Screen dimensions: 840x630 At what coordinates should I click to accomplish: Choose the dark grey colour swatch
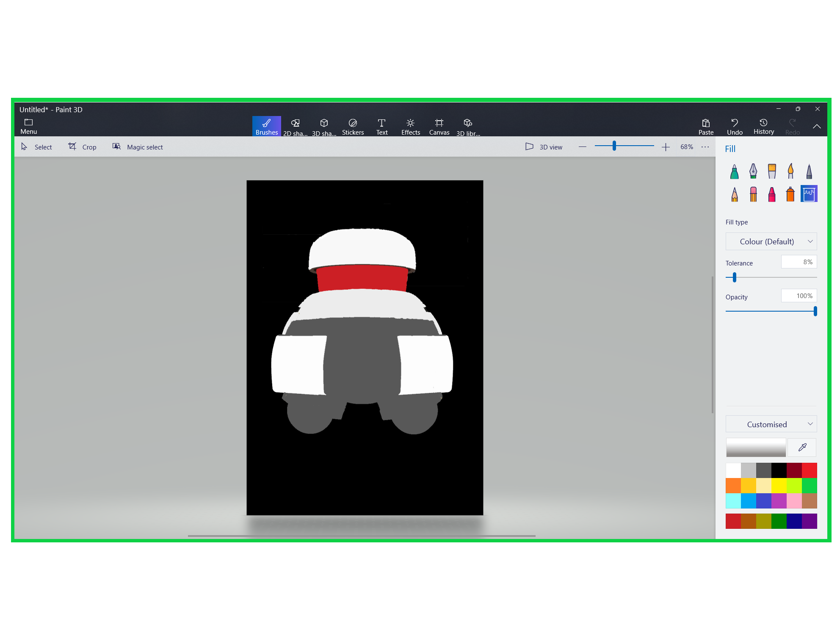pos(764,470)
